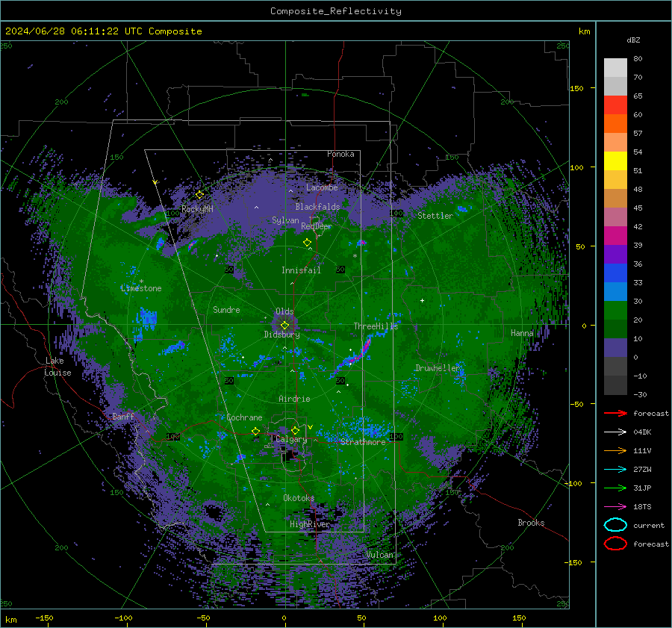Click the blue echo cluster near Strathmore
The image size is (672, 628).
(x=371, y=429)
